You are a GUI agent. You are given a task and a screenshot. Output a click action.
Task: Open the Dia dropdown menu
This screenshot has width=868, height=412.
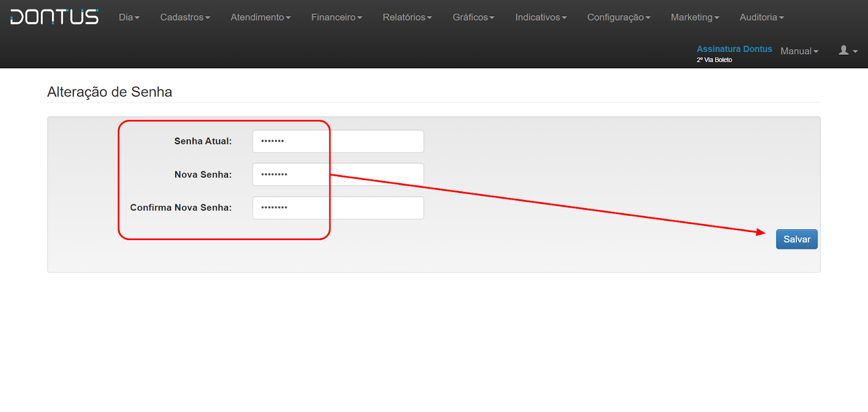tap(129, 17)
